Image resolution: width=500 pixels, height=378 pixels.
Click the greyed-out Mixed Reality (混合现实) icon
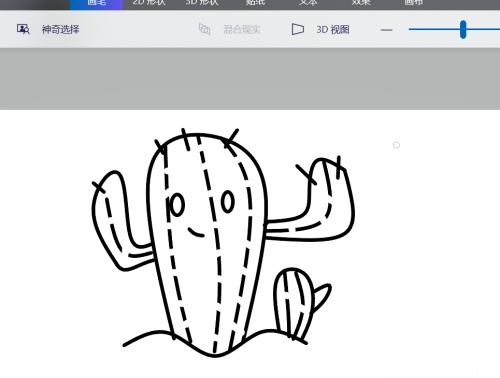tap(204, 29)
